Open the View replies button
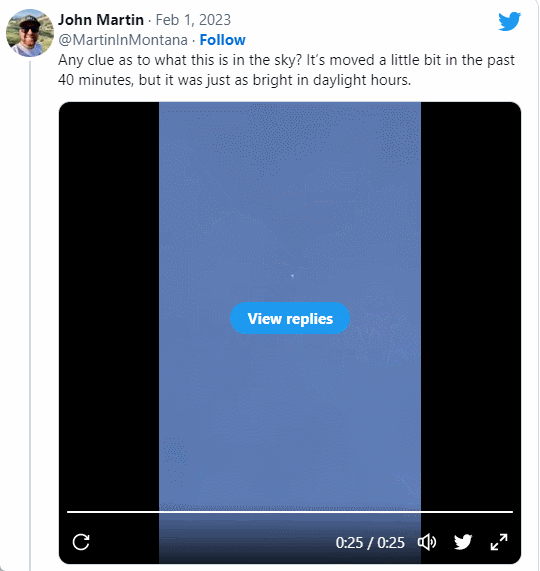540x571 pixels. click(290, 318)
